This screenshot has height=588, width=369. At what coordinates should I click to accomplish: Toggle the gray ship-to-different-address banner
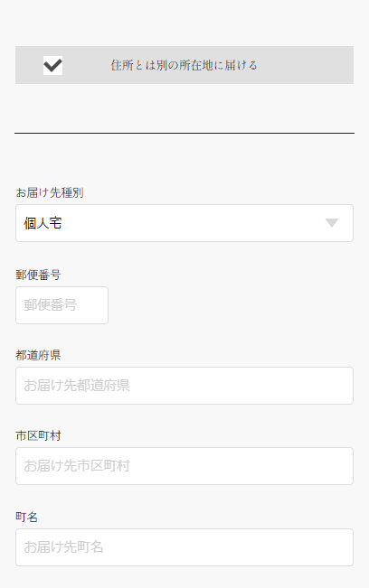click(184, 65)
